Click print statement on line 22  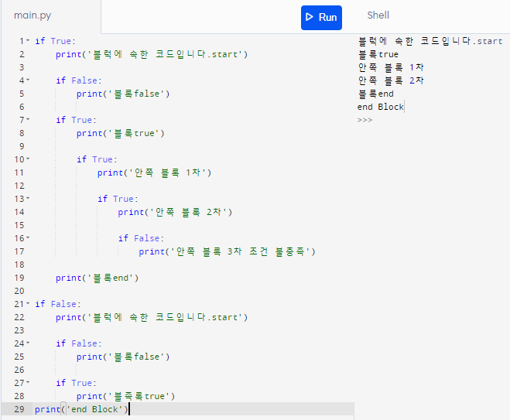coord(152,317)
